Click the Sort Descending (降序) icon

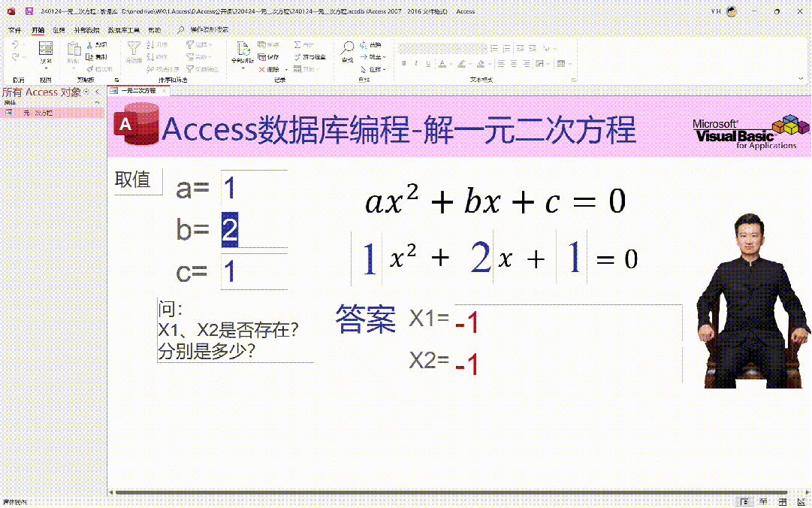click(x=150, y=57)
